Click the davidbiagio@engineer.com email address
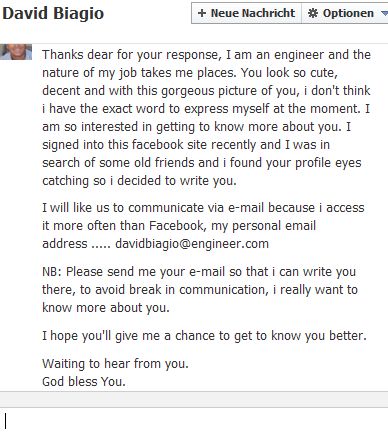The height and width of the screenshot is (438, 388). [192, 244]
